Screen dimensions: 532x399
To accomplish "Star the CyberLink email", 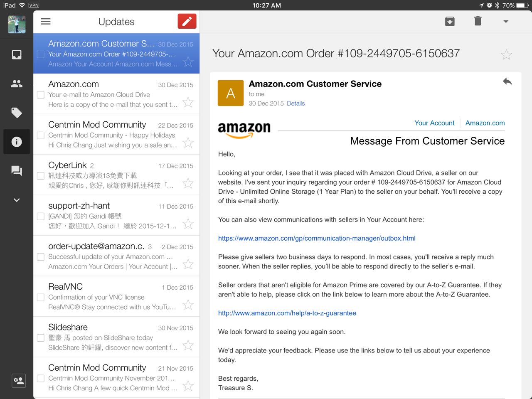I will [x=188, y=183].
